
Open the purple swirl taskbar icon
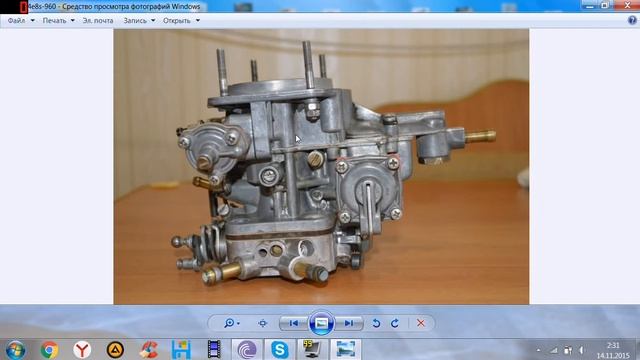247,350
